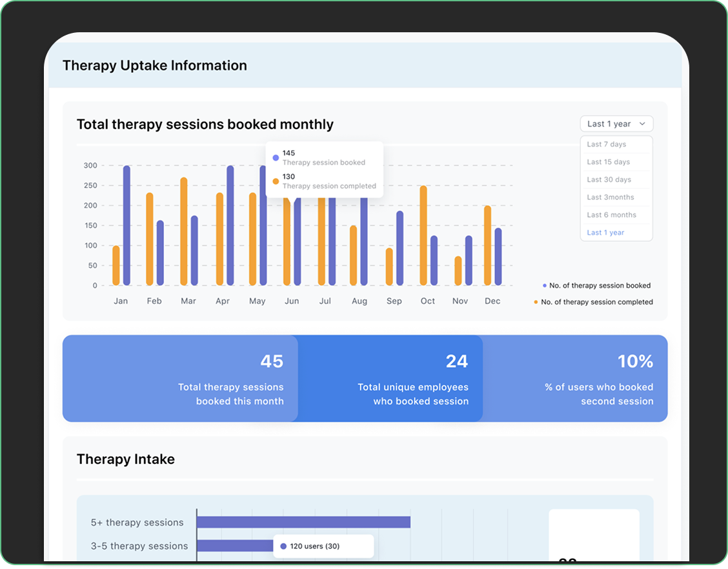The height and width of the screenshot is (569, 728).
Task: Click orange legend dot for sessions completed
Action: pyautogui.click(x=536, y=302)
